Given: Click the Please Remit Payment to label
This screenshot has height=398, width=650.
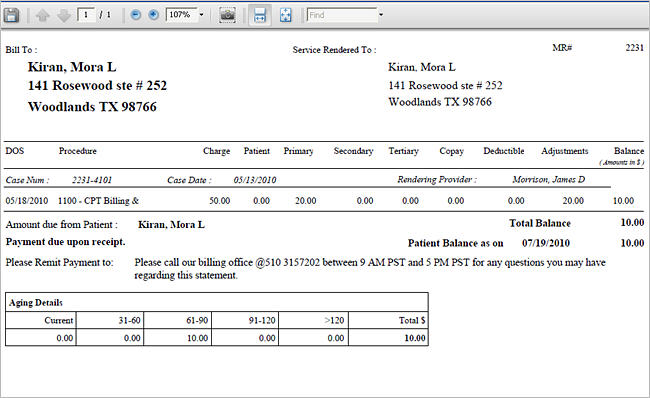Looking at the screenshot, I should pos(59,262).
